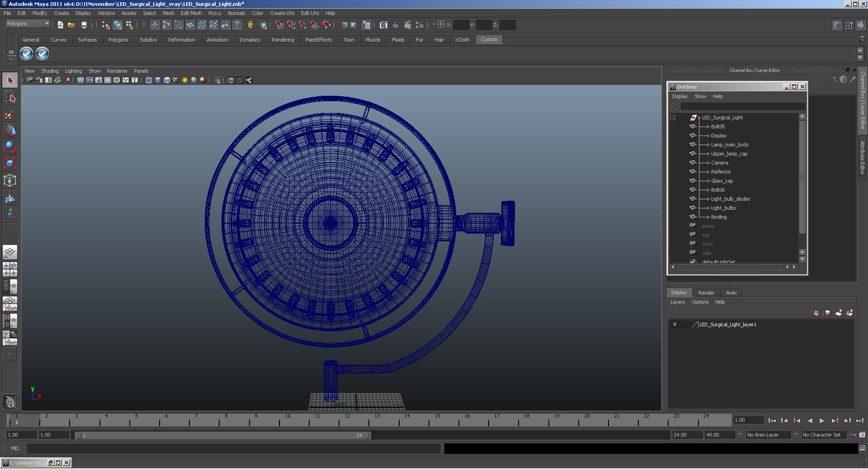
Task: Click the MEL command line input
Action: pos(233,448)
